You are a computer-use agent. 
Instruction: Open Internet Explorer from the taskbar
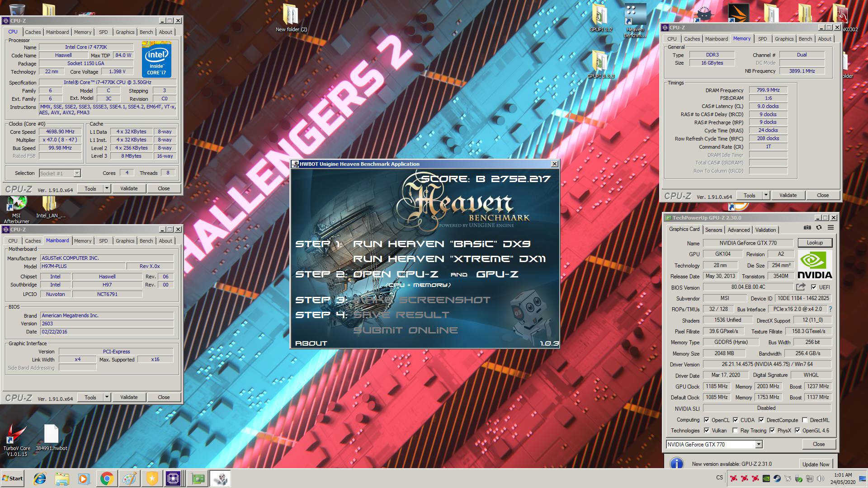point(40,479)
